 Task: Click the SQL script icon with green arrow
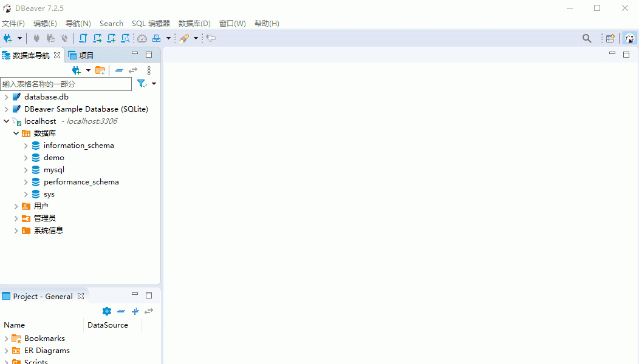pyautogui.click(x=97, y=38)
